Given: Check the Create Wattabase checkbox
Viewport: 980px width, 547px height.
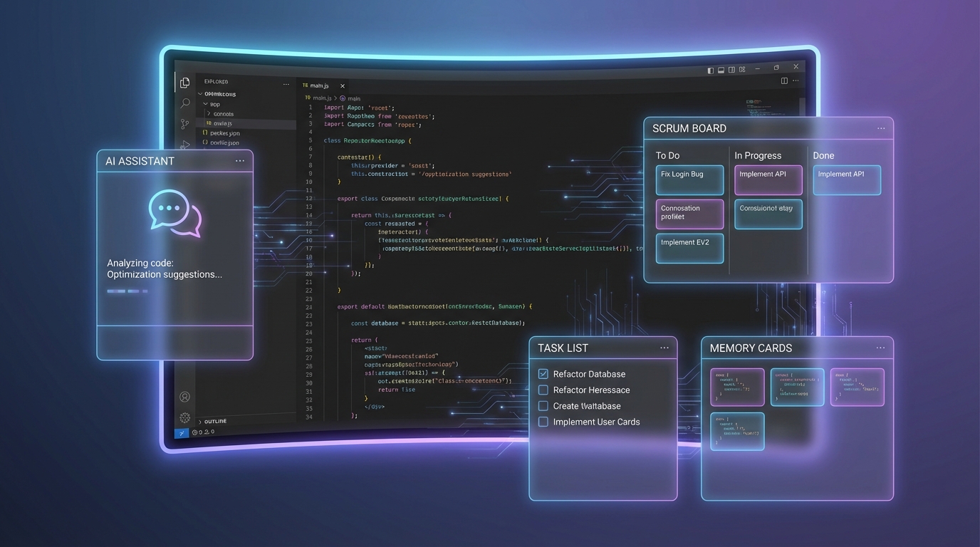Looking at the screenshot, I should point(543,406).
